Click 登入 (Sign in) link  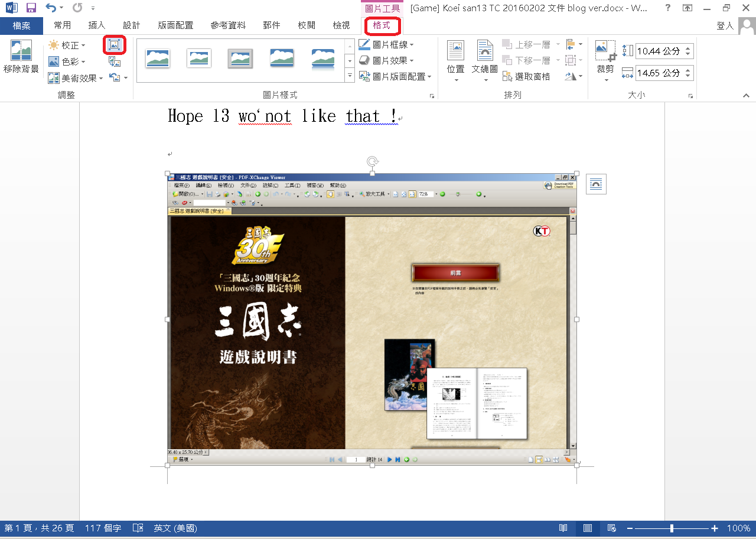click(x=725, y=26)
